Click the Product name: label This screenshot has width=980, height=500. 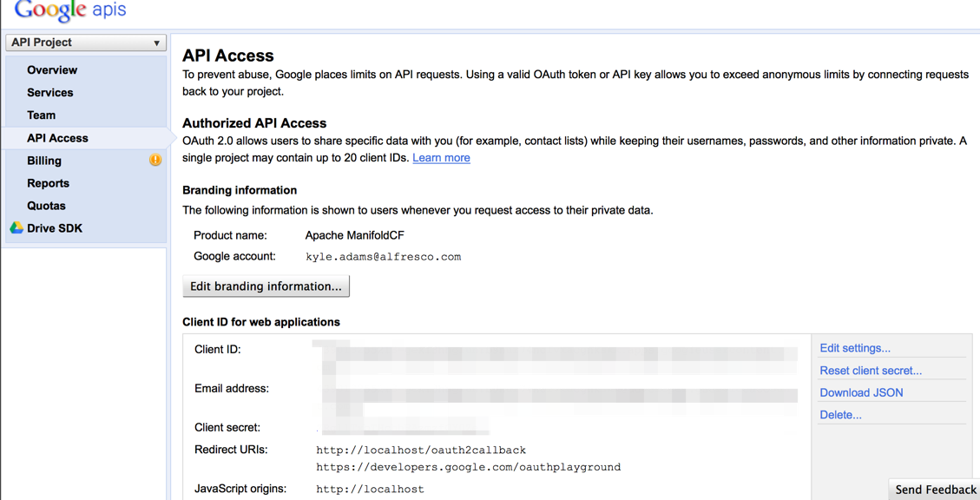(230, 235)
